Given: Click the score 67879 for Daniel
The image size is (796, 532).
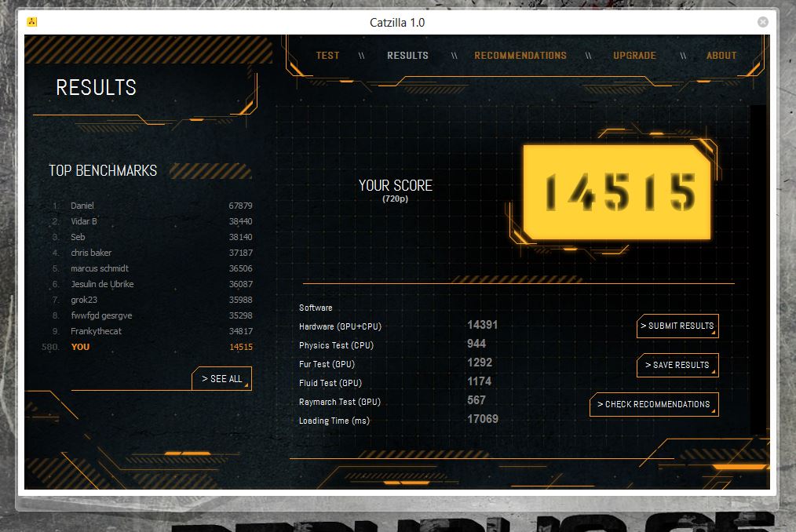Looking at the screenshot, I should click(x=240, y=206).
